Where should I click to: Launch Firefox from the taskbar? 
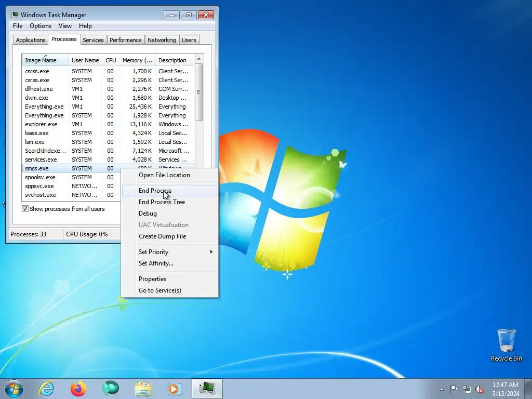click(78, 389)
